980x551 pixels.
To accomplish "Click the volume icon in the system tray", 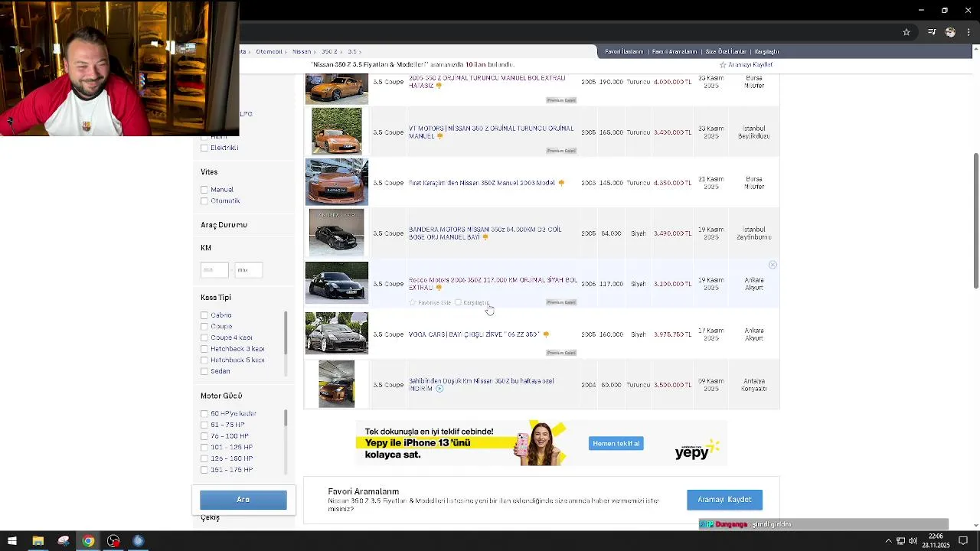I will pyautogui.click(x=913, y=541).
